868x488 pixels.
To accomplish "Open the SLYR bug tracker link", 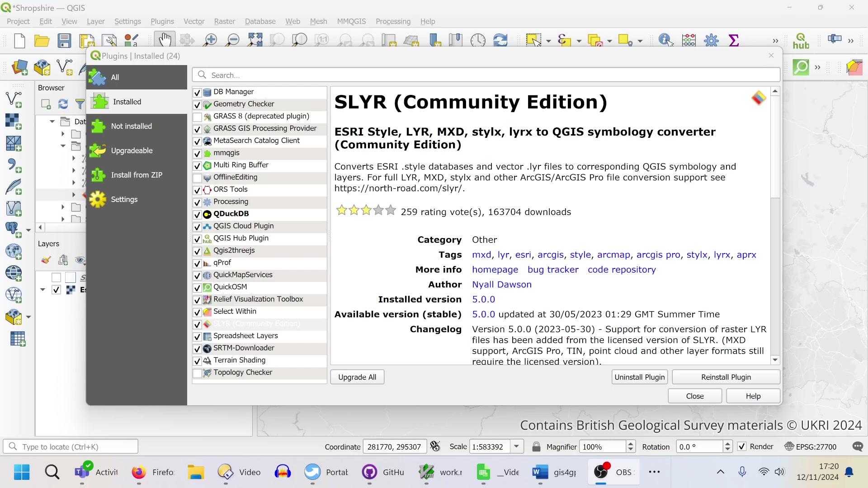I will pyautogui.click(x=553, y=270).
